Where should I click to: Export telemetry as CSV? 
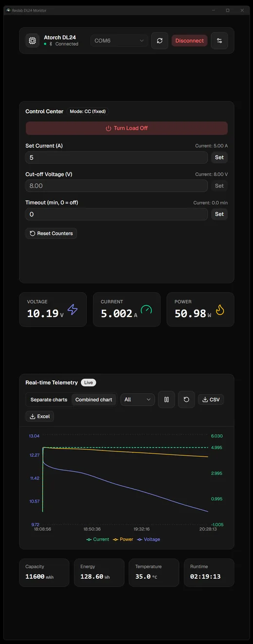[211, 400]
